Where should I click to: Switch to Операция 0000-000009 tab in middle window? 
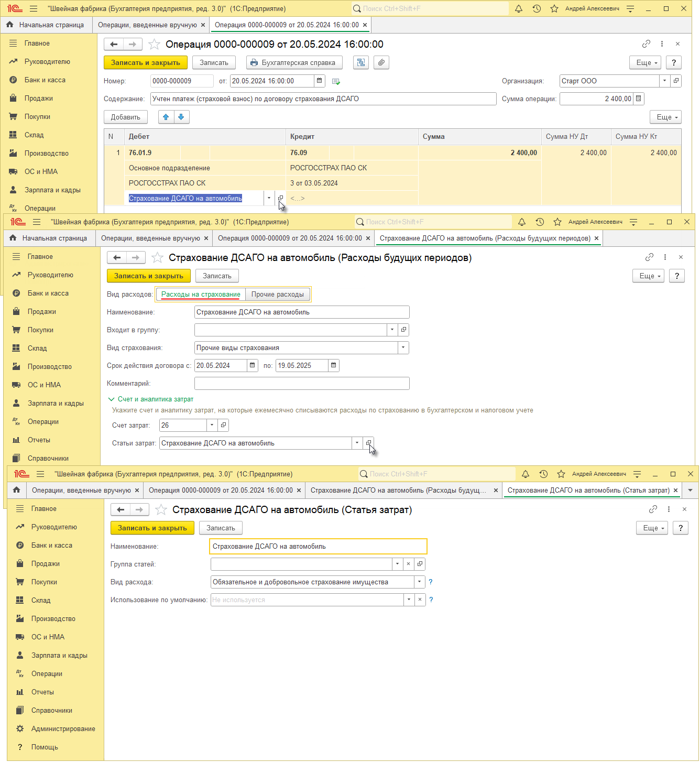(290, 238)
